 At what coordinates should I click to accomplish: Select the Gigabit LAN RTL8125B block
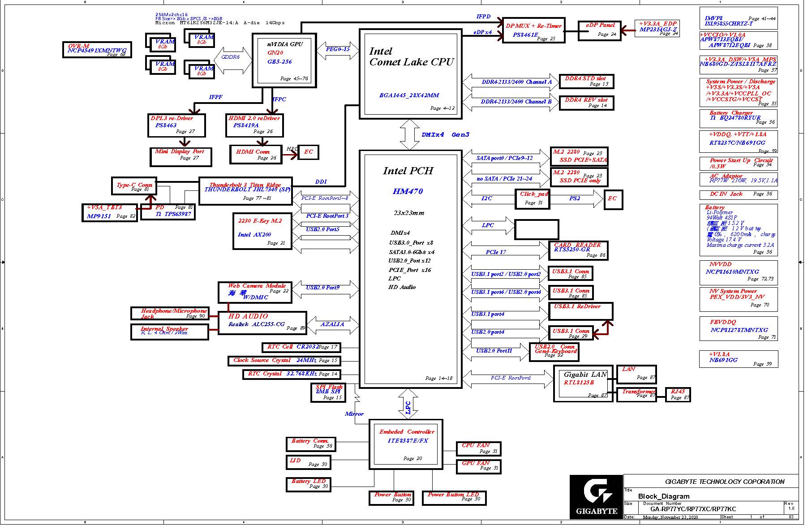(x=583, y=384)
